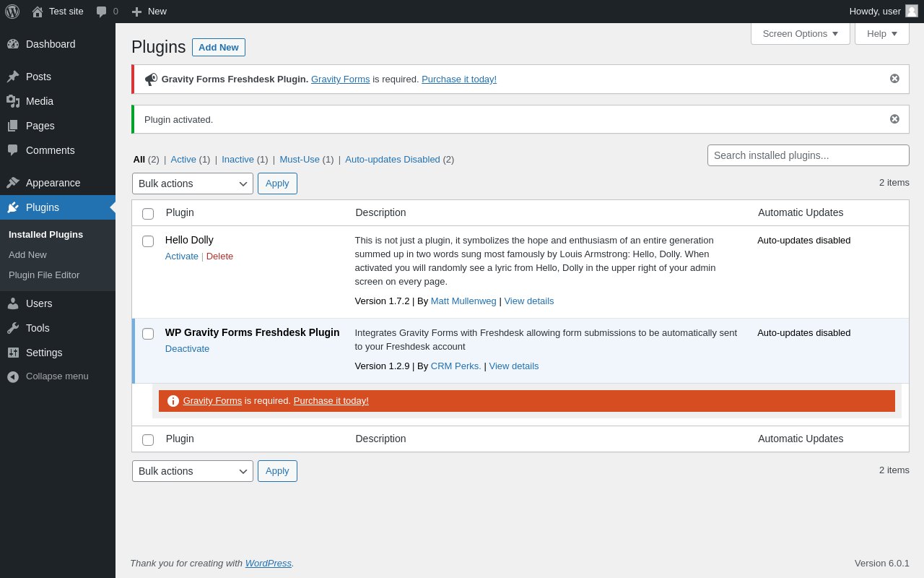Click the bottom Apply button

tap(277, 471)
